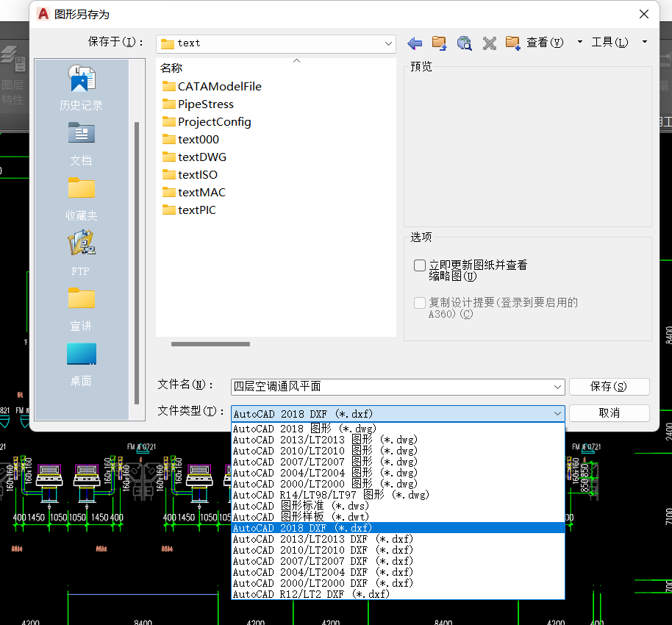This screenshot has height=625, width=672.
Task: Choose AutoCAD 2013/LT2013 DXF (*.dxf)
Action: pos(398,539)
